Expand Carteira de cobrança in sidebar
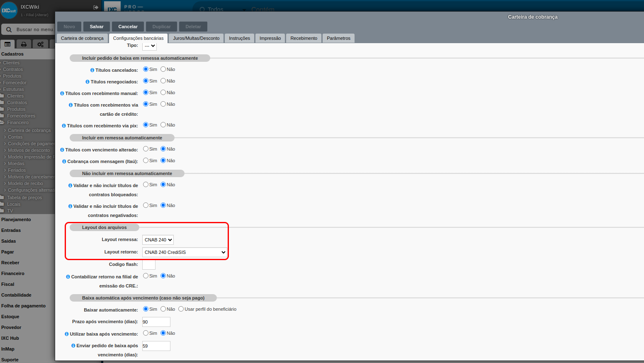Image resolution: width=644 pixels, height=363 pixels. (x=29, y=130)
